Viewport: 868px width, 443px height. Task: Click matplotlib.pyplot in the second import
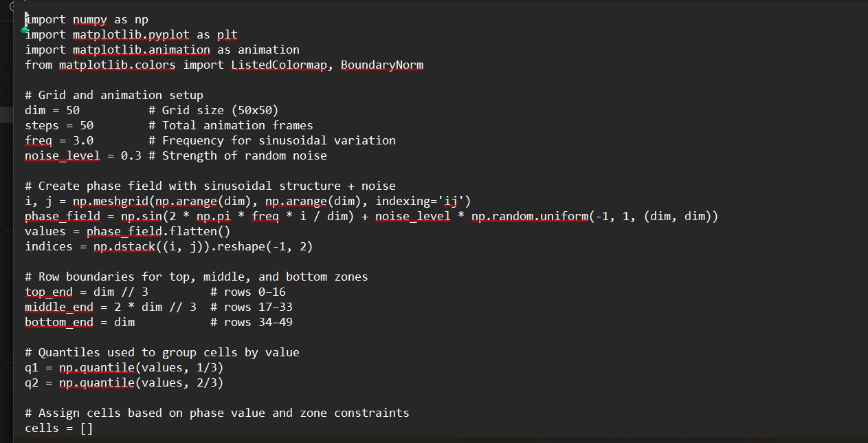(x=131, y=34)
